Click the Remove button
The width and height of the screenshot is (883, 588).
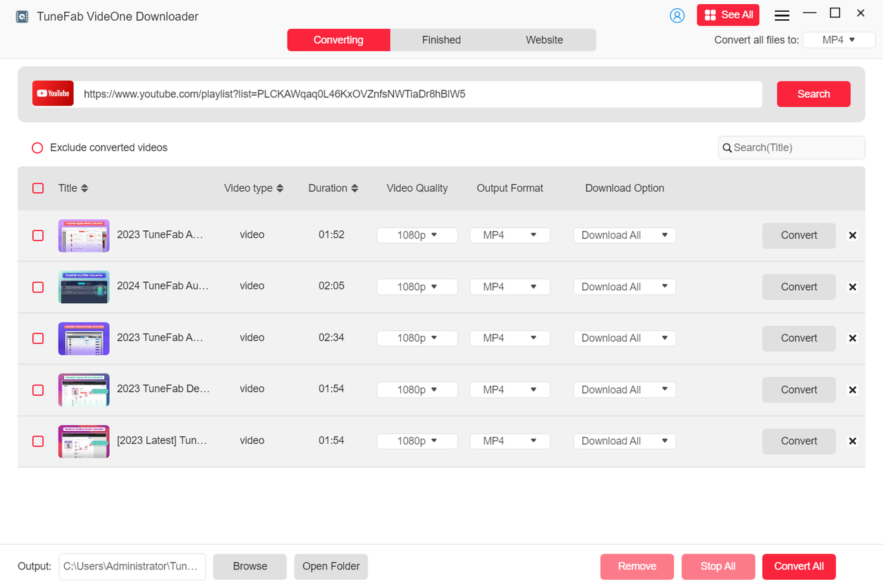click(637, 566)
